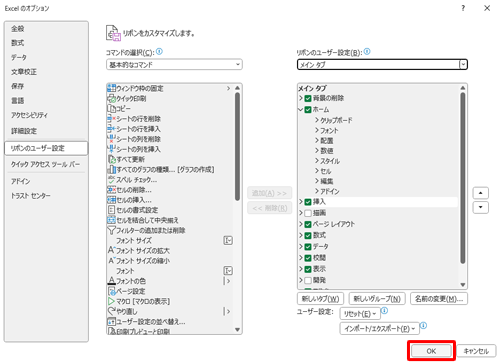Screen dimensions: 500x362
Task: Click info icon beside リボンのユーザー設定 label
Action: tap(367, 51)
